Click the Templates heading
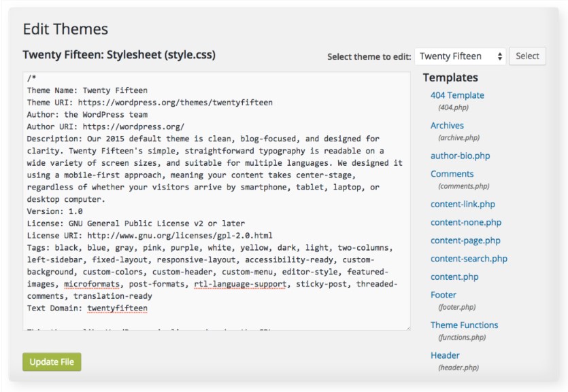 (450, 77)
